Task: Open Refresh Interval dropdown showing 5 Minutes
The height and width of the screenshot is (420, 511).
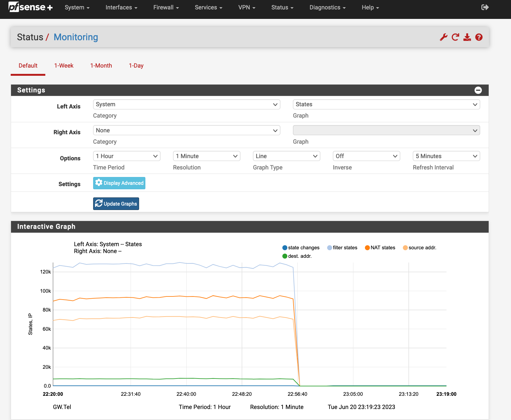Action: tap(446, 156)
